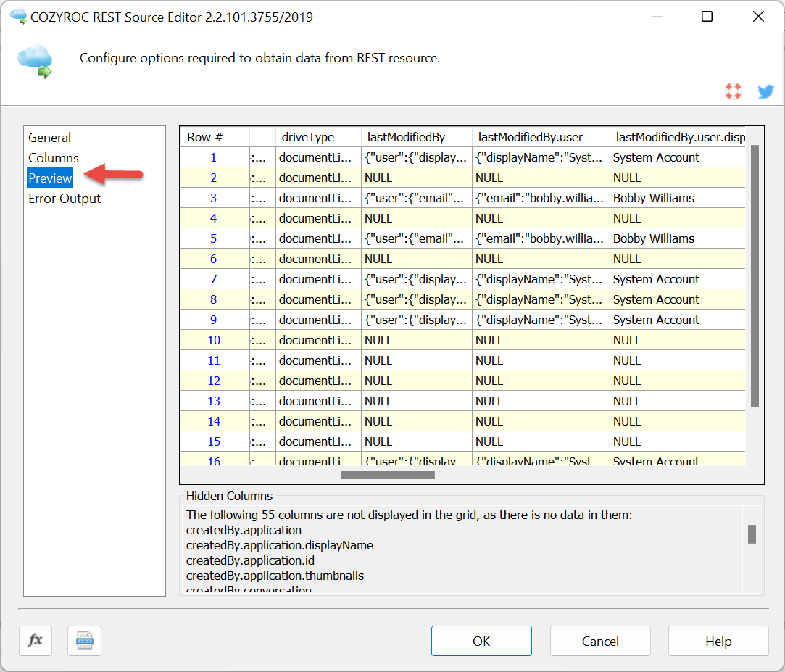Click 'createdBy.application' hidden column entry

pos(244,531)
